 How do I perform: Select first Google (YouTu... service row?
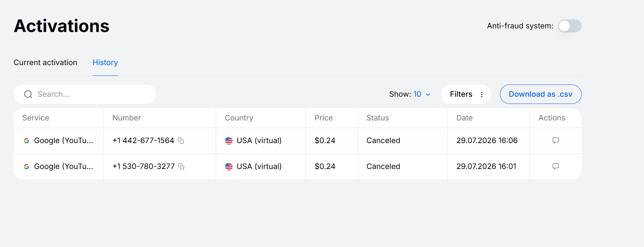[x=298, y=141]
